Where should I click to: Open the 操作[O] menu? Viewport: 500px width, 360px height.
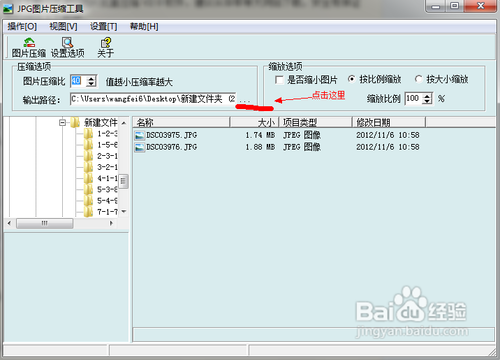click(22, 26)
